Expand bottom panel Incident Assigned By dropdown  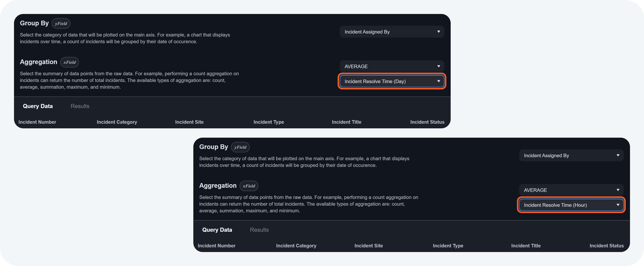tap(571, 156)
